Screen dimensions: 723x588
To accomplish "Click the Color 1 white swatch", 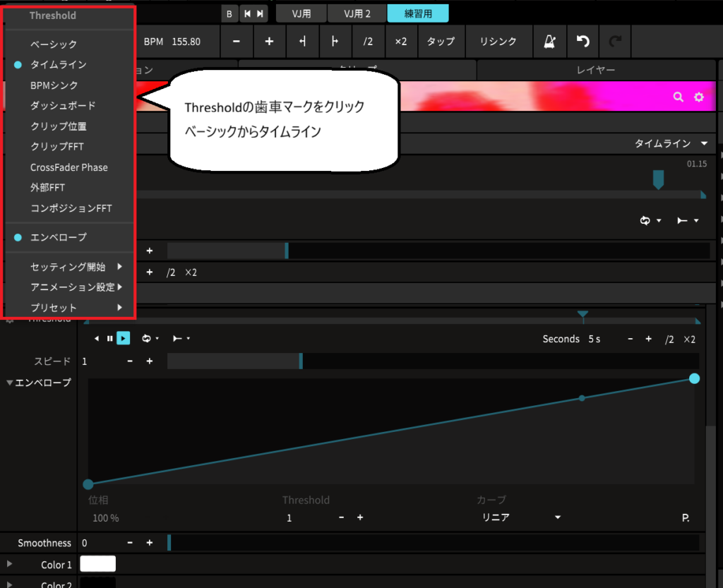I will [97, 564].
